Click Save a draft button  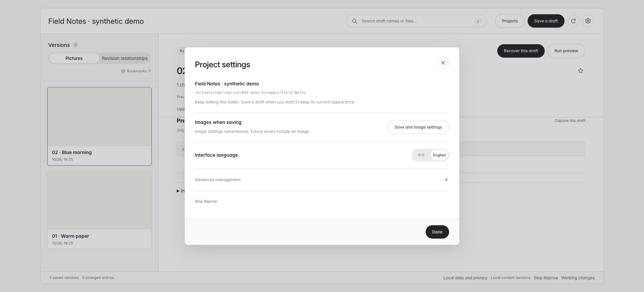tap(546, 21)
